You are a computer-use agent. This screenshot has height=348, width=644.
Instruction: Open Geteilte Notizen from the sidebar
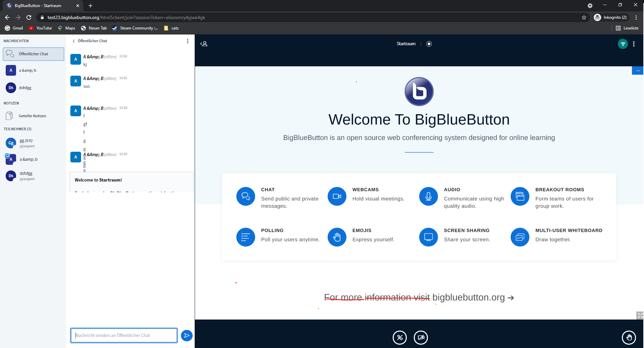33,116
